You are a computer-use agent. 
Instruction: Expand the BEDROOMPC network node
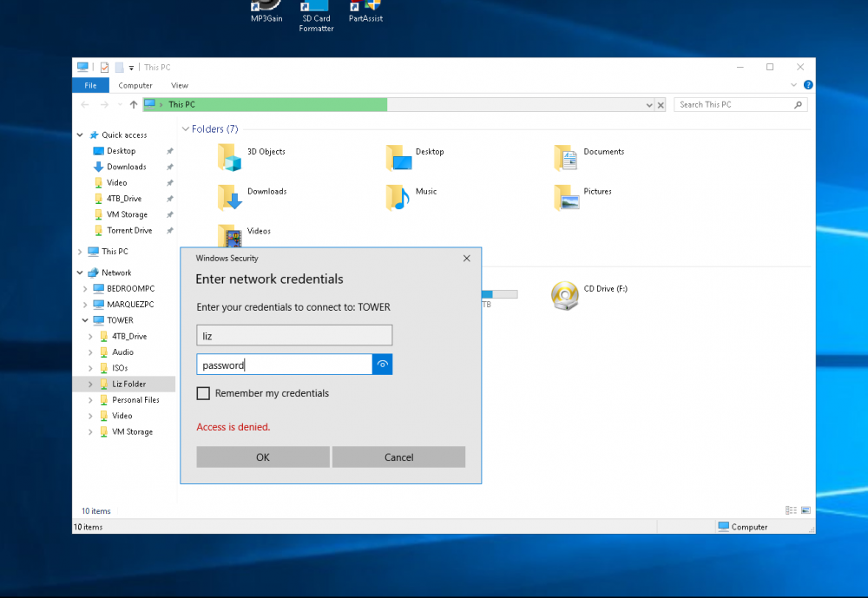85,288
